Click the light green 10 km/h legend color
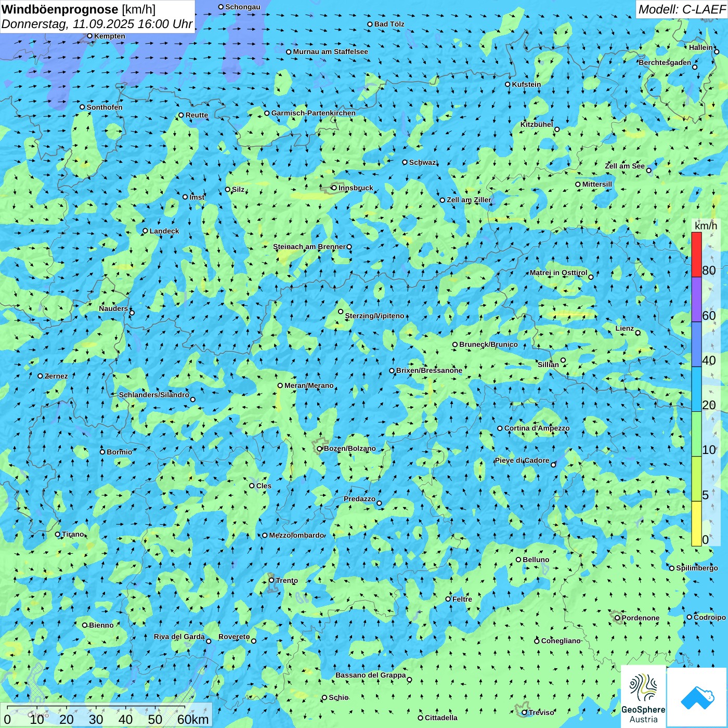This screenshot has height=728, width=728. (696, 434)
